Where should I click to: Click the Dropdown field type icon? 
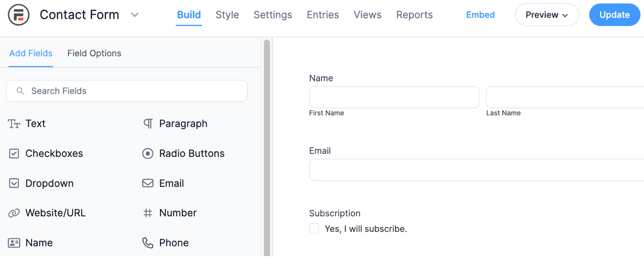[x=14, y=184]
